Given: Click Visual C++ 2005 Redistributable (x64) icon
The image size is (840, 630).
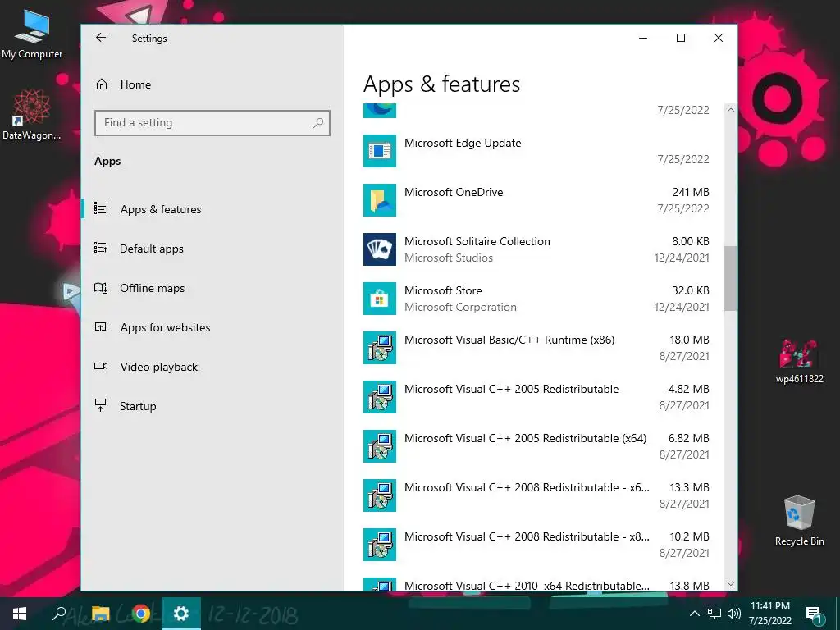Looking at the screenshot, I should 380,447.
